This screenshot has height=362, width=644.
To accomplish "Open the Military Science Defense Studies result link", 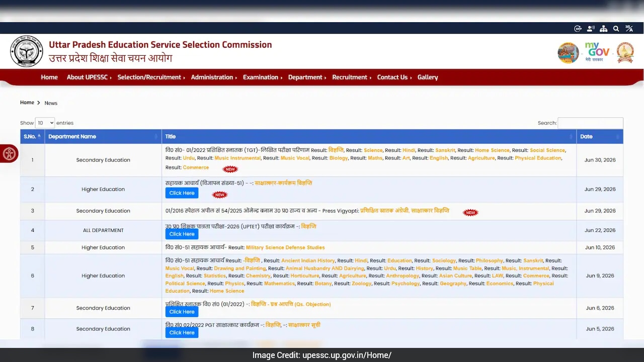I will click(285, 247).
